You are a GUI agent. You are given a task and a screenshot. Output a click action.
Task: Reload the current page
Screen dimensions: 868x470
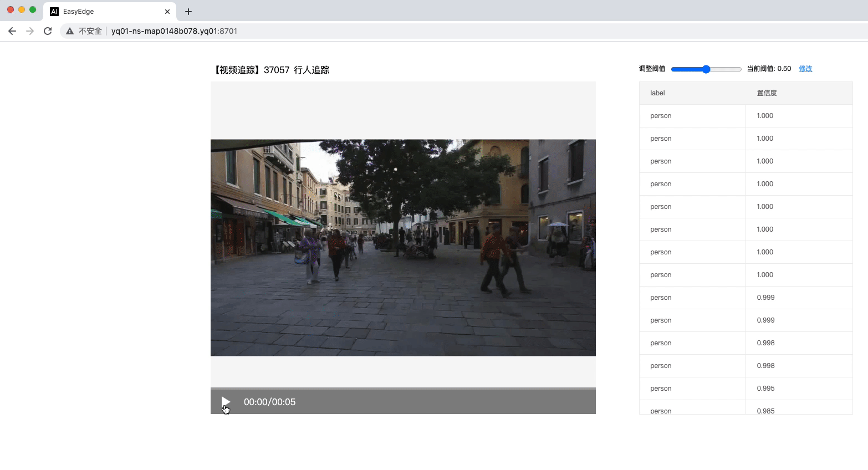pyautogui.click(x=48, y=31)
